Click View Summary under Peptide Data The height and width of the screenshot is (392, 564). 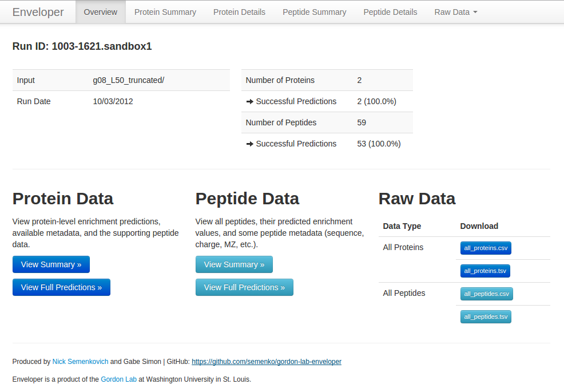tap(234, 264)
